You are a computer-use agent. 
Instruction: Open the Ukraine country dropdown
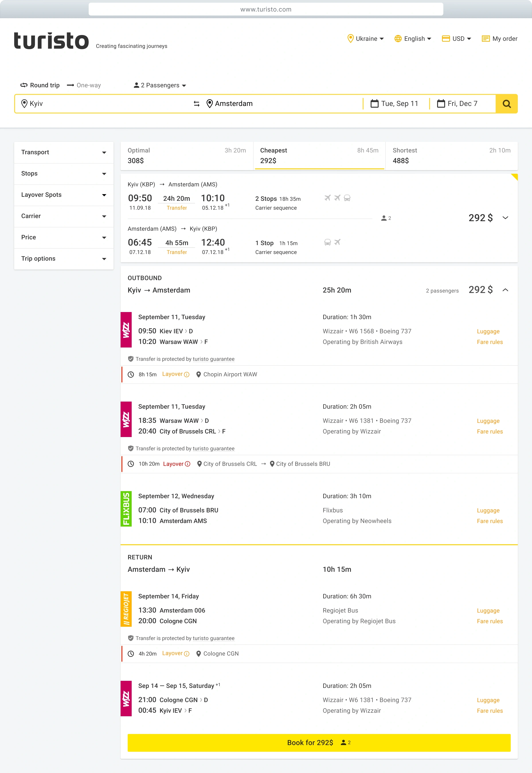coord(366,39)
